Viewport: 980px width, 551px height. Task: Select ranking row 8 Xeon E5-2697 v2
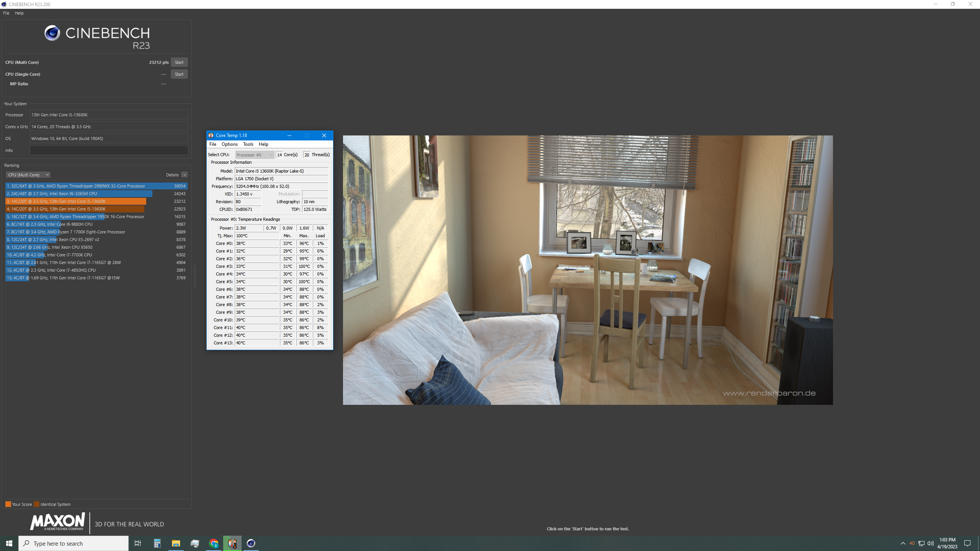point(96,240)
